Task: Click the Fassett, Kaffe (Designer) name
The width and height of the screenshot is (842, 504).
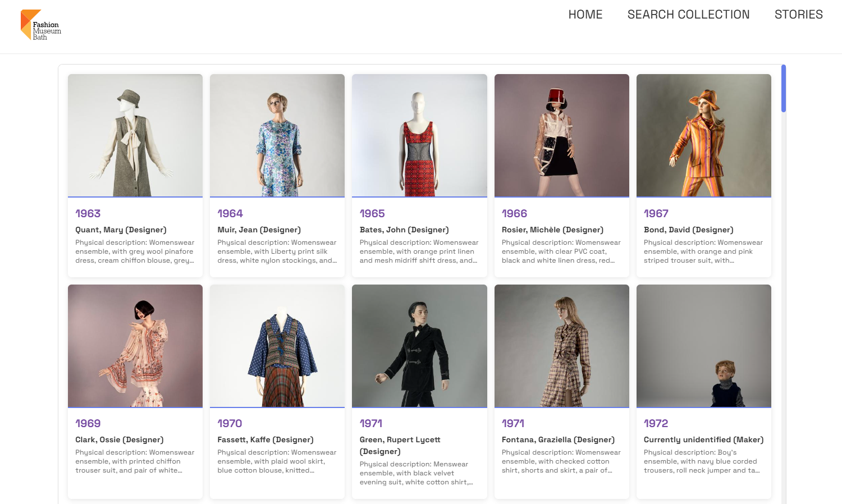Action: [265, 439]
